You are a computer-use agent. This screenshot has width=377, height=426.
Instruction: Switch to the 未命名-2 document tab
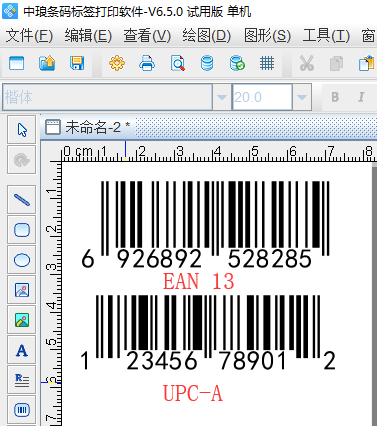tap(87, 127)
